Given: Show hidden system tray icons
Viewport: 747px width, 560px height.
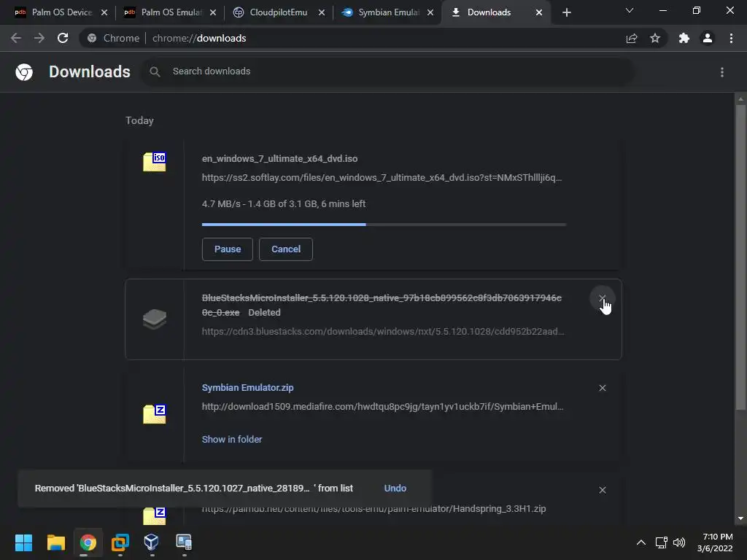Looking at the screenshot, I should tap(641, 542).
